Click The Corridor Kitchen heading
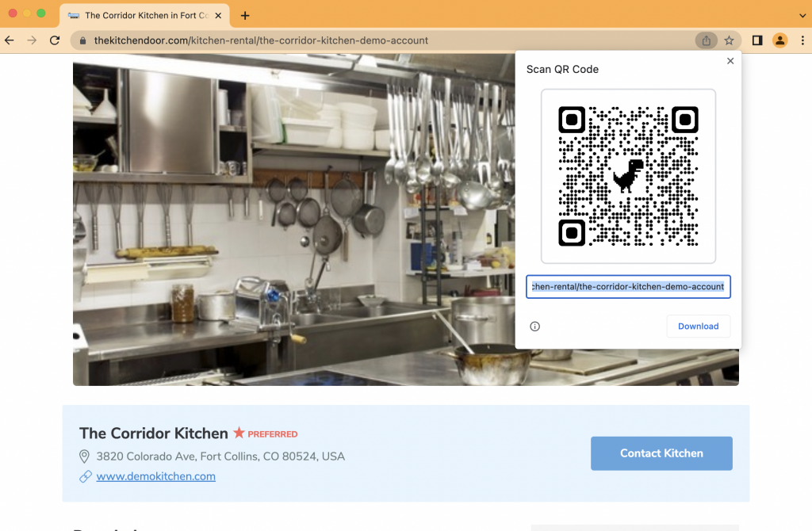Viewport: 812px width, 531px height. point(153,434)
